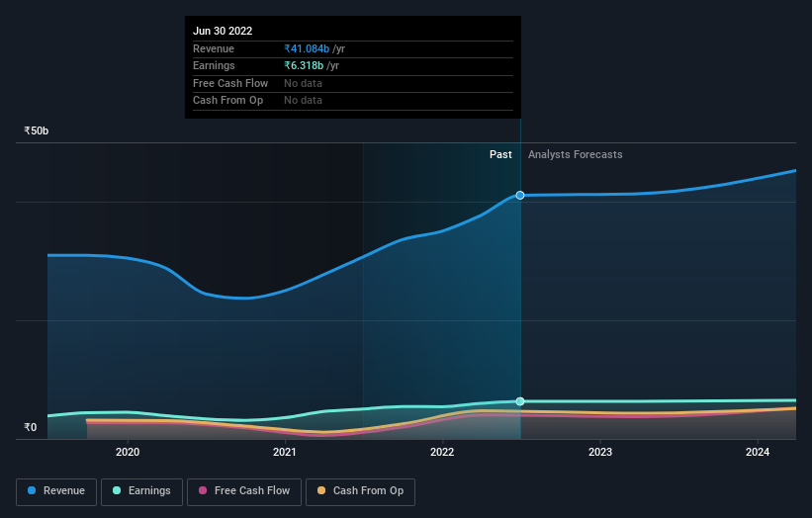Click the 2023 x-axis label
Image resolution: width=812 pixels, height=518 pixels.
click(600, 452)
